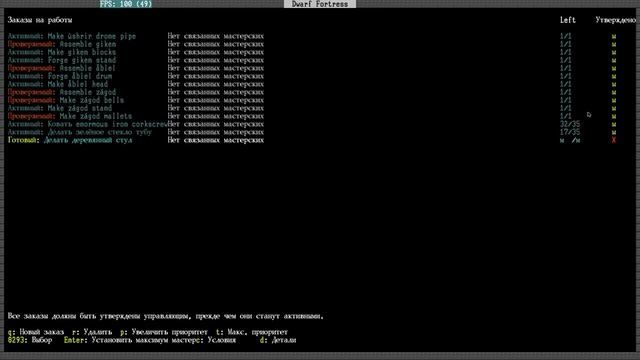The image size is (640, 360).
Task: Select the Assemble åblel order
Action: pyautogui.click(x=62, y=68)
